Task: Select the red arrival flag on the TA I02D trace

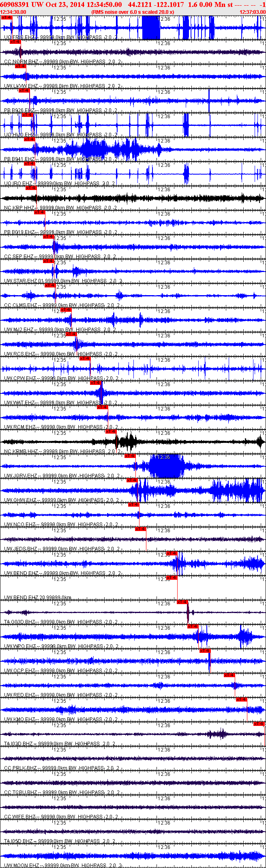Action: point(259,724)
